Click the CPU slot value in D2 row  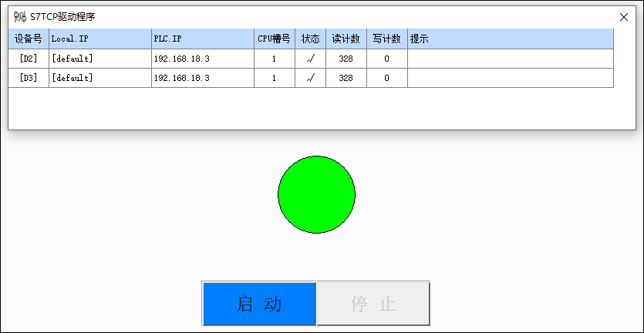click(x=275, y=59)
